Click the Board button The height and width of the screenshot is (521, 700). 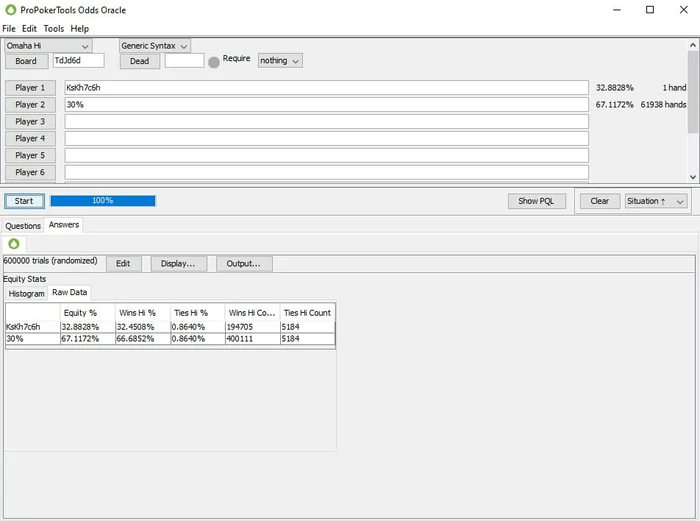26,61
